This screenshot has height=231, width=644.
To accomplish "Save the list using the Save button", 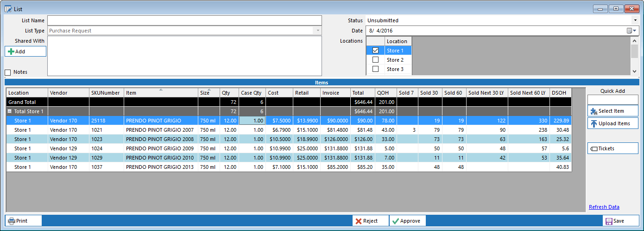I will point(620,221).
